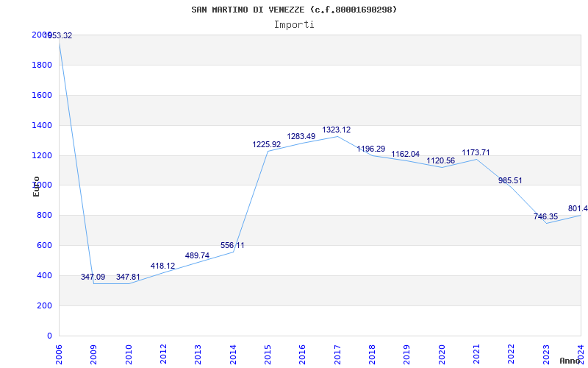Click x-axis year 2014
The image size is (588, 368).
(x=233, y=354)
